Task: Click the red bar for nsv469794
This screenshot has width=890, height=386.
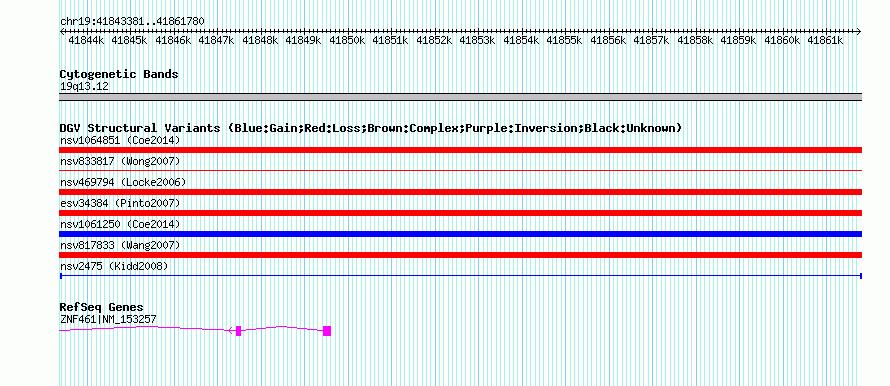Action: (460, 192)
